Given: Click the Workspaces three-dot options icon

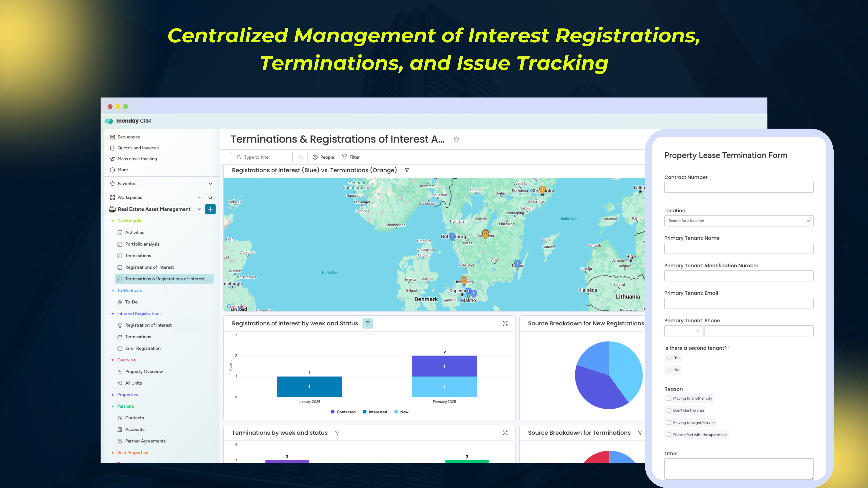Looking at the screenshot, I should point(199,198).
